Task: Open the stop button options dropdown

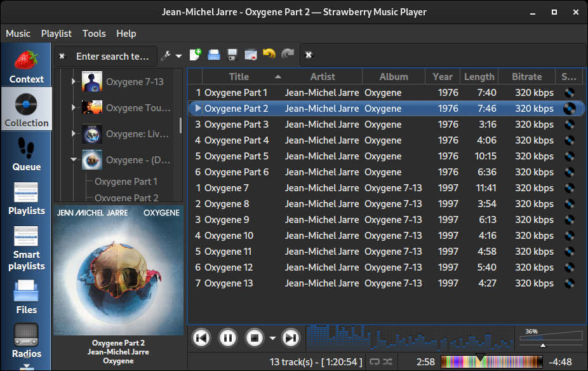Action: tap(272, 339)
